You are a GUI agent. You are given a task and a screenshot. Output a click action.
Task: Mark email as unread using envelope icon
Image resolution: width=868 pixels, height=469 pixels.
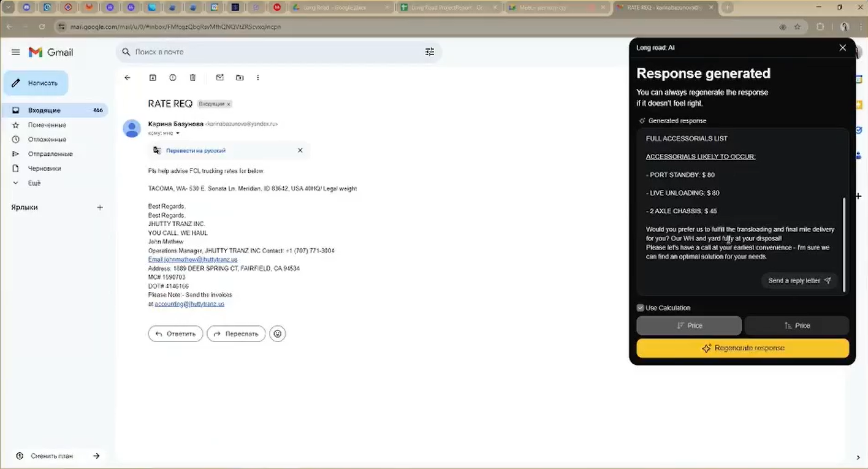point(219,78)
